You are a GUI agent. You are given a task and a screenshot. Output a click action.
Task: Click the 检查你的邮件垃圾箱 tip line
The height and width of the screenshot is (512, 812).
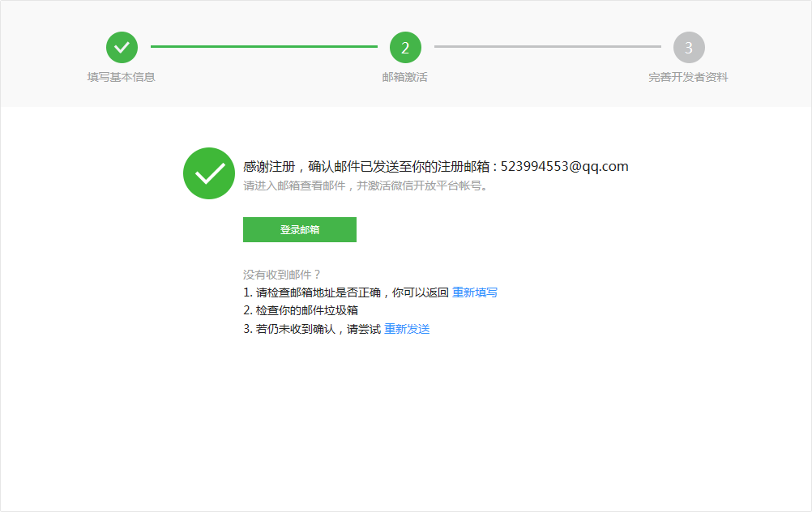[301, 310]
